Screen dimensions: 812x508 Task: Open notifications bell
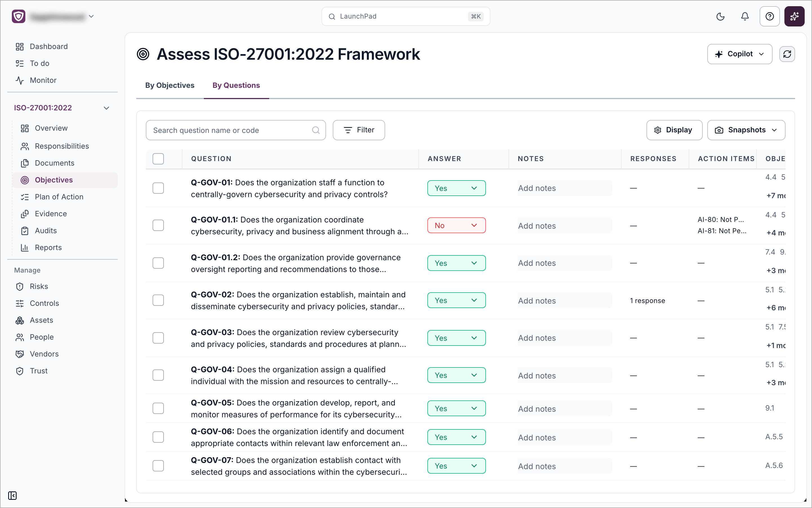[x=745, y=16]
